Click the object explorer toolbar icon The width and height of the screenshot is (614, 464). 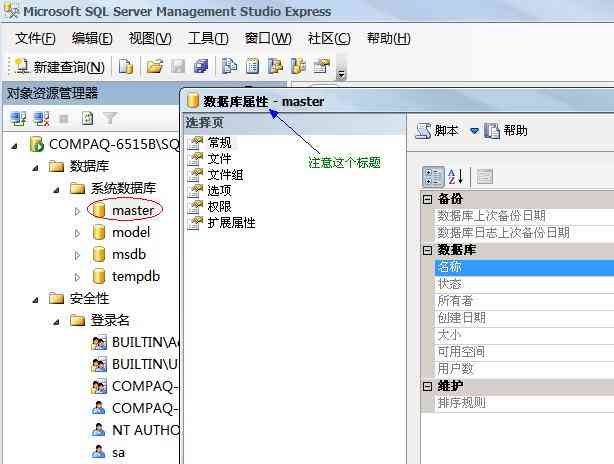click(275, 67)
